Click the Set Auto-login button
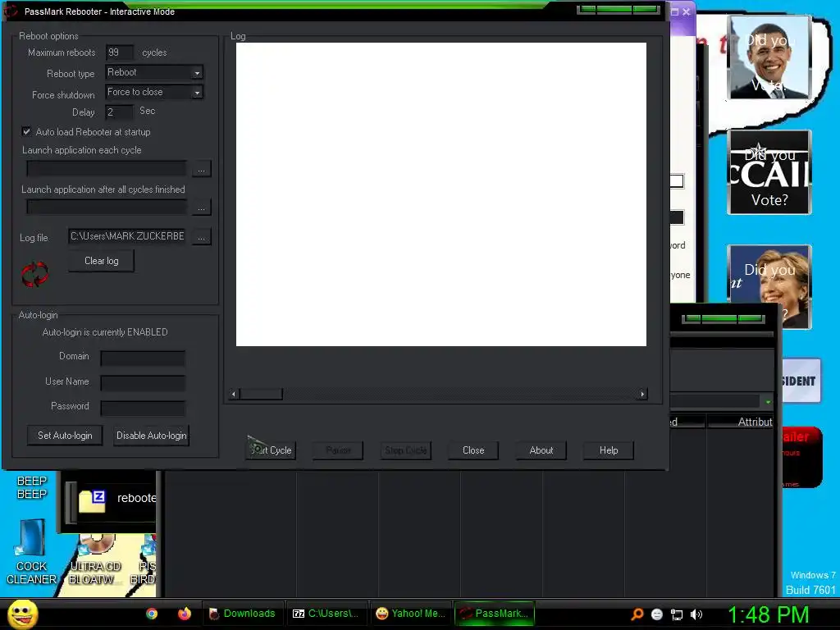The height and width of the screenshot is (630, 840). tap(65, 436)
